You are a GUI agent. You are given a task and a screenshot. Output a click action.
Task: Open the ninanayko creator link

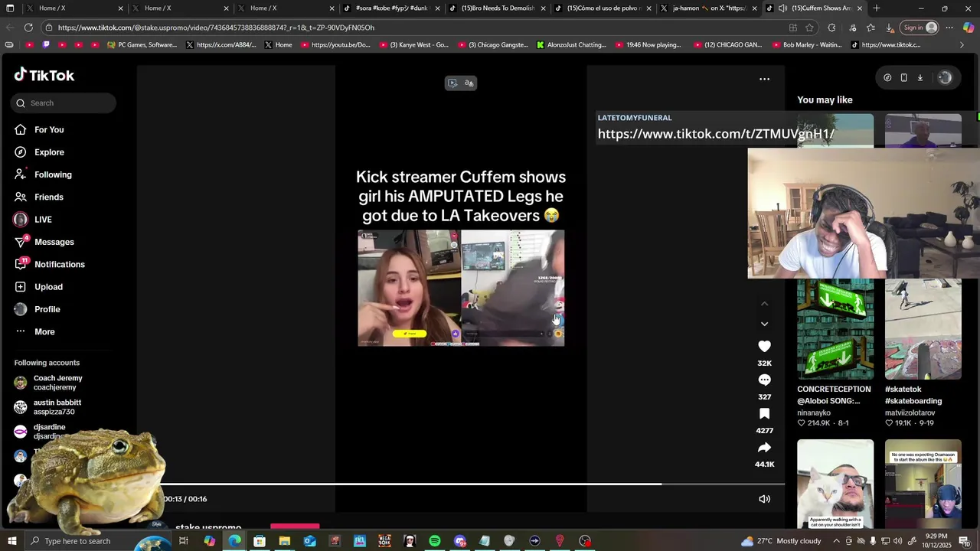[814, 412]
